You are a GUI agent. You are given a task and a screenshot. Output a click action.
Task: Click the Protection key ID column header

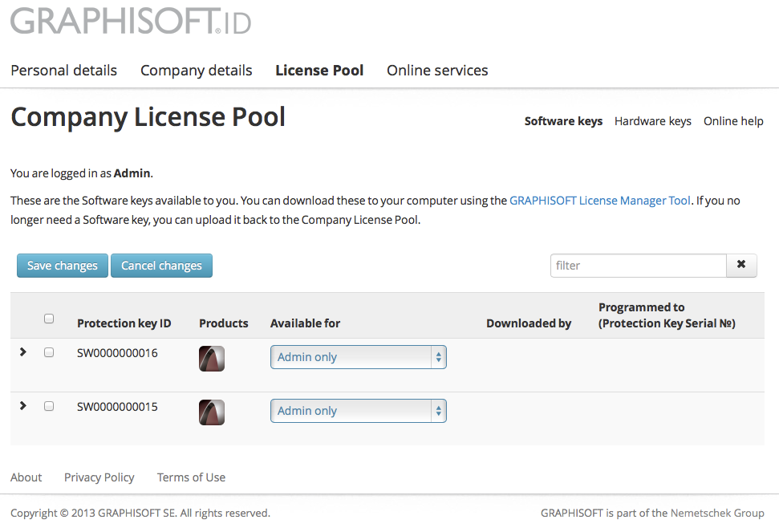124,323
